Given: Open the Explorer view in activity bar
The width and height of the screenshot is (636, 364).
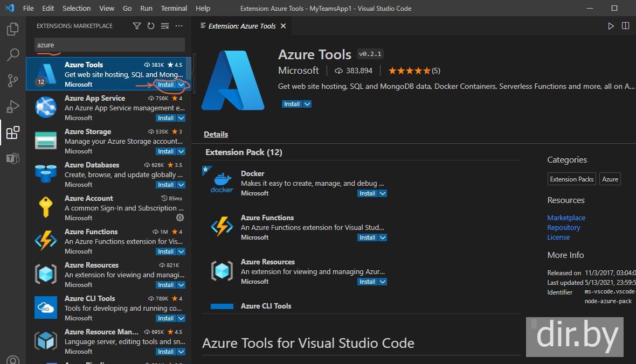Looking at the screenshot, I should pos(12,29).
